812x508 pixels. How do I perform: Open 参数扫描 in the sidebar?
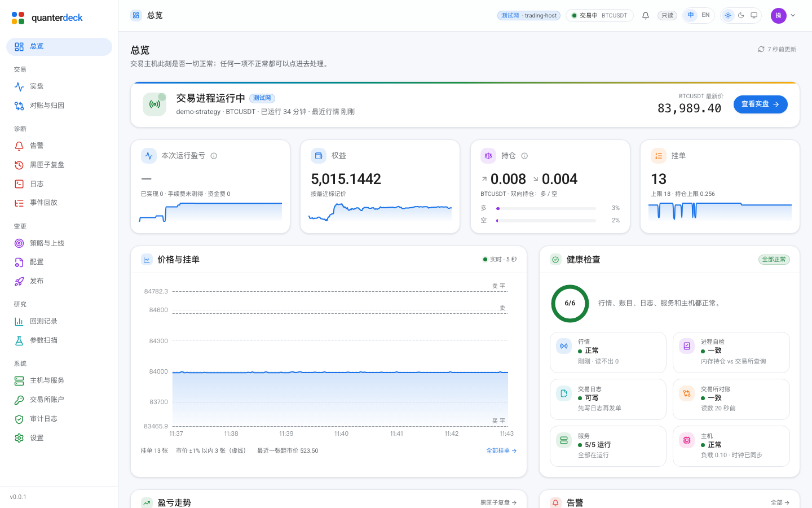[59, 340]
